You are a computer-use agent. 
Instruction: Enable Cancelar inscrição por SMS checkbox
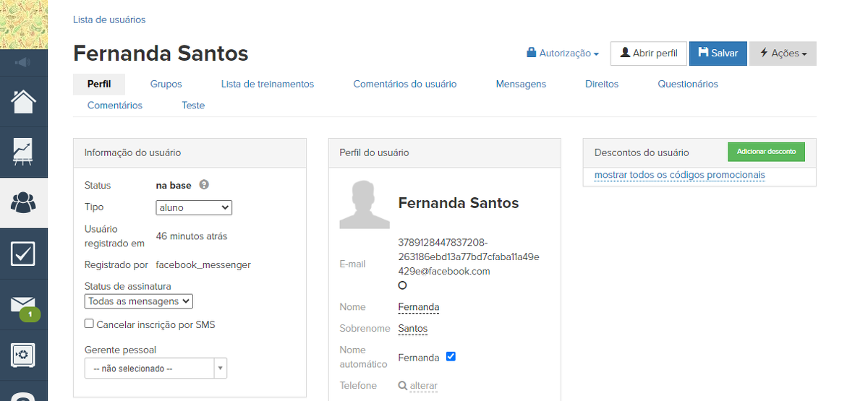pyautogui.click(x=89, y=324)
